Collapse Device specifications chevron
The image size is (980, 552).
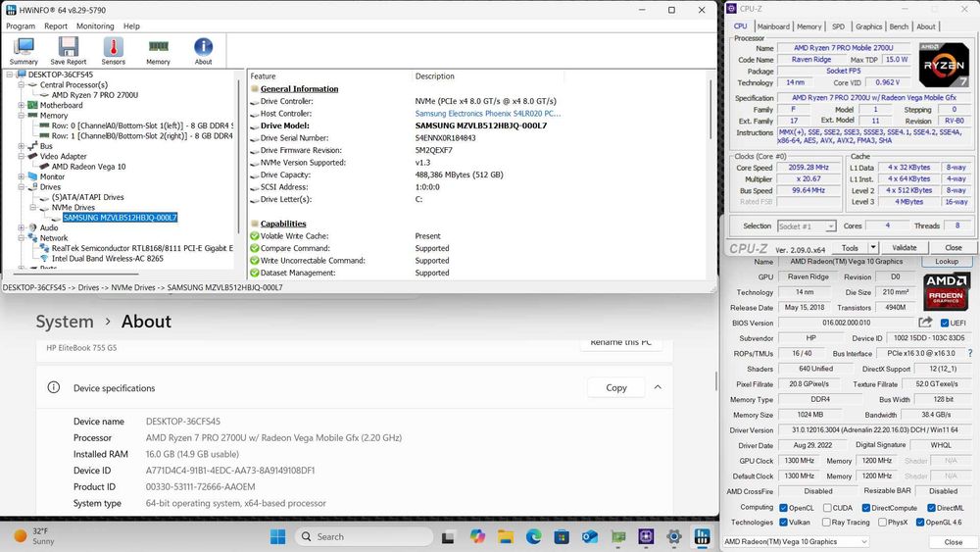658,387
